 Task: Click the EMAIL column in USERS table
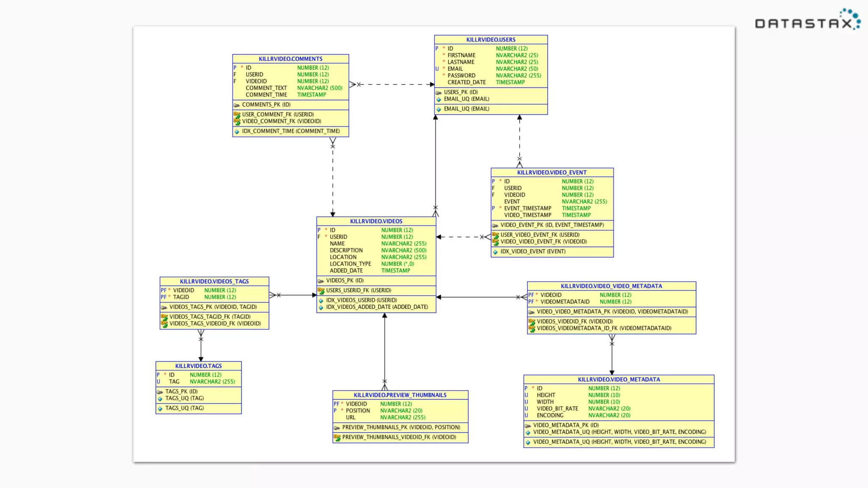[x=455, y=69]
